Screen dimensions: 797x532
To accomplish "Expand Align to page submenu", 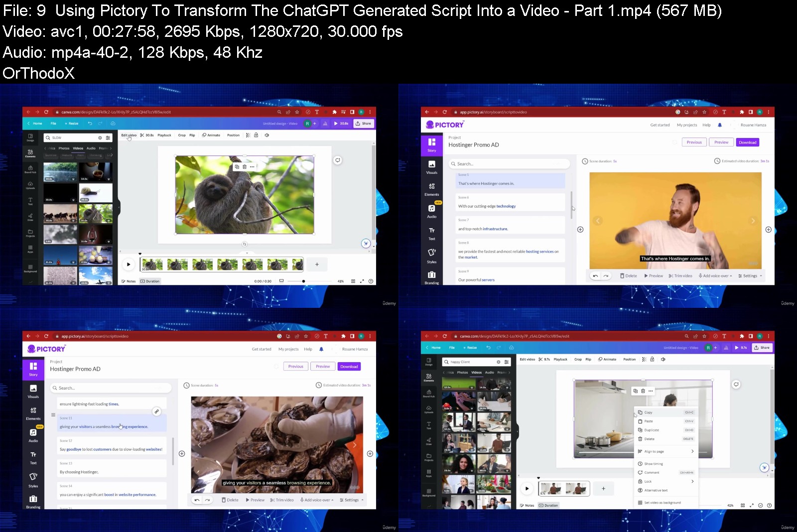I will tap(666, 451).
